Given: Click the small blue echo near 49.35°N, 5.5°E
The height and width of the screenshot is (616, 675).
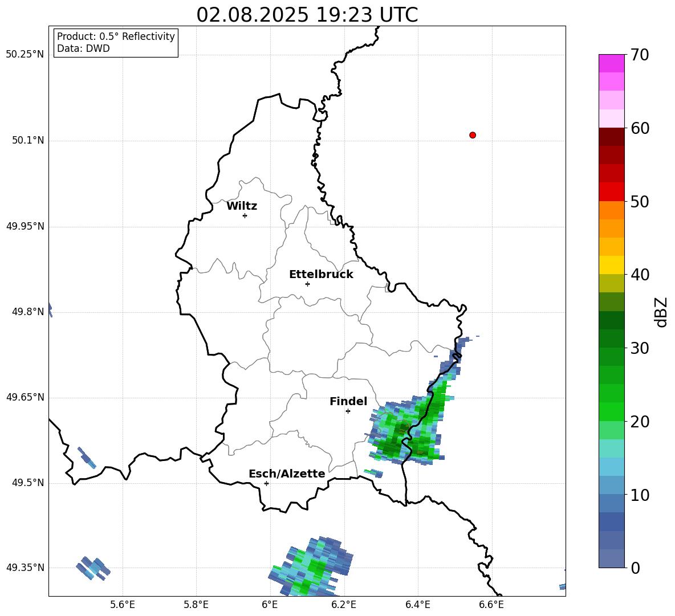Looking at the screenshot, I should pyautogui.click(x=93, y=568).
